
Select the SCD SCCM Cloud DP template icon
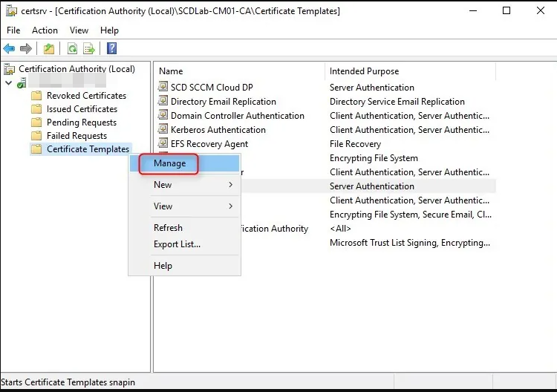164,88
